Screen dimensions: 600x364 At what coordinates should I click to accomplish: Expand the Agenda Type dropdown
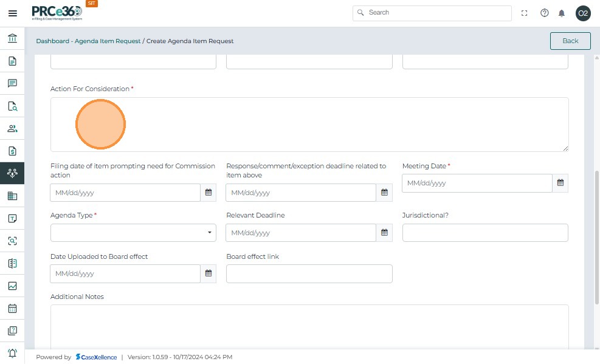pyautogui.click(x=133, y=233)
